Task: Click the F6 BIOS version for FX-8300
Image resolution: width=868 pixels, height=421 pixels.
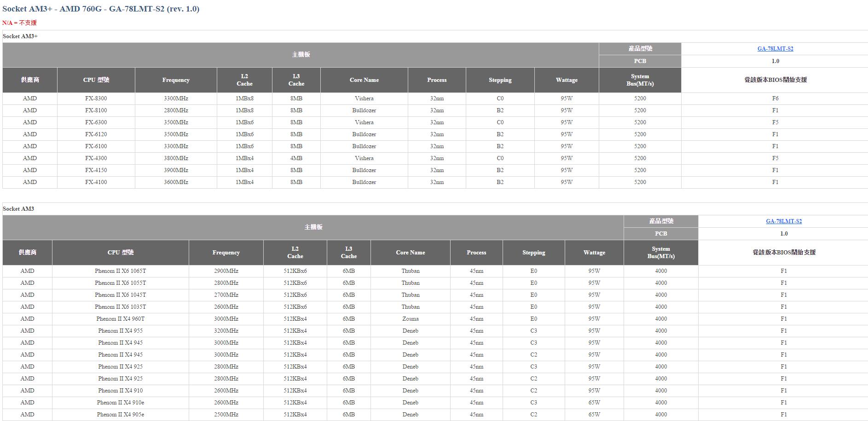Action: [x=775, y=98]
